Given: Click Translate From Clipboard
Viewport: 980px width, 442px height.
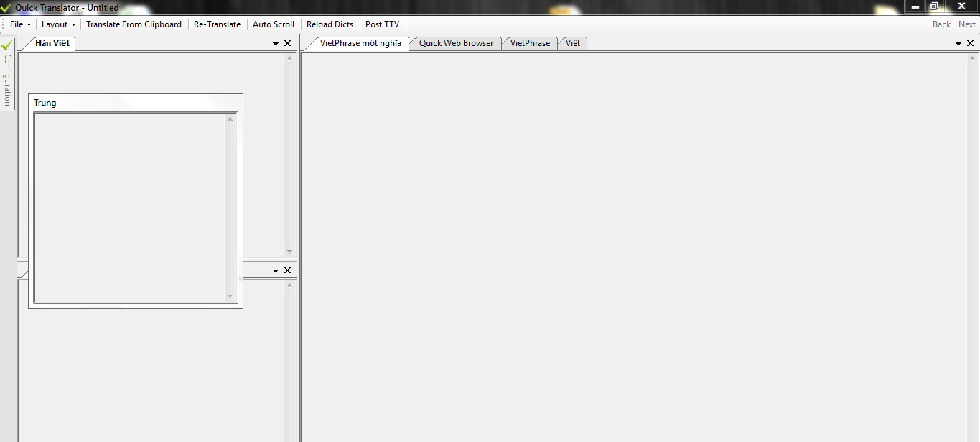Looking at the screenshot, I should pyautogui.click(x=134, y=24).
